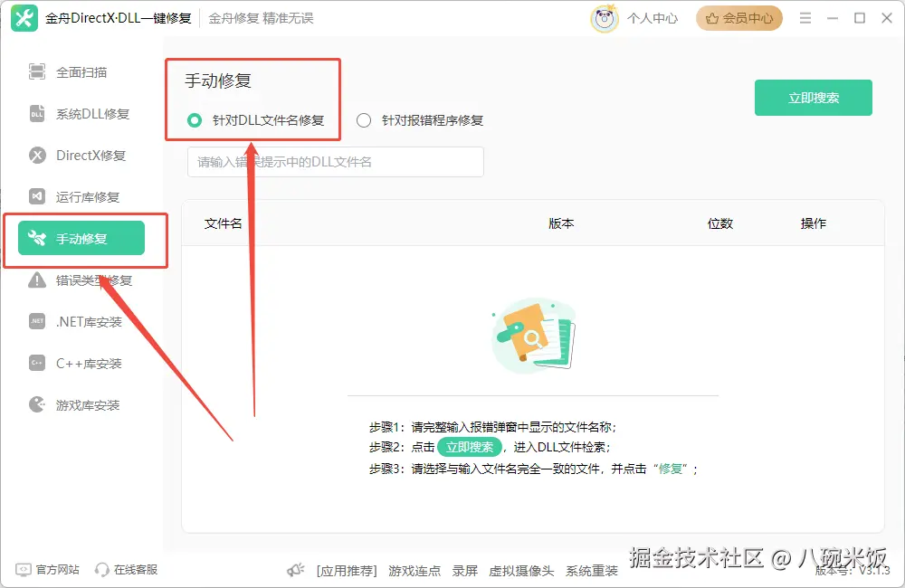
Task: Click the 错误类型修复 warning triangle icon
Action: 37,280
